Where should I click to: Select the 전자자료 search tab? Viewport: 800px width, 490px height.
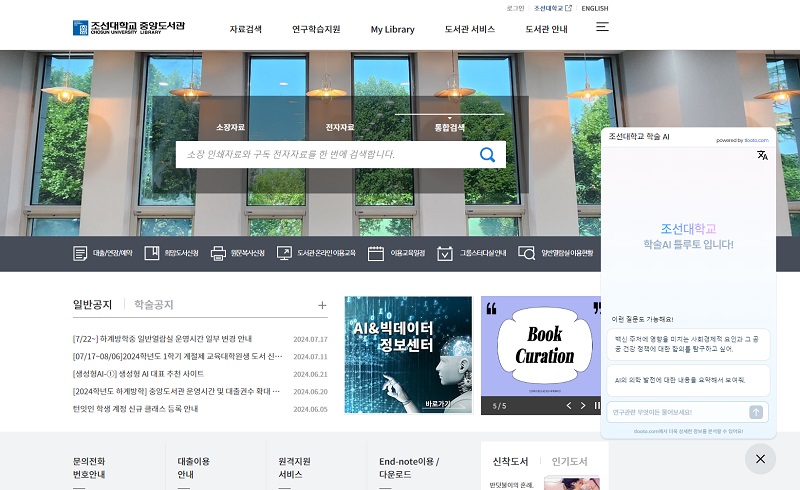(x=340, y=127)
